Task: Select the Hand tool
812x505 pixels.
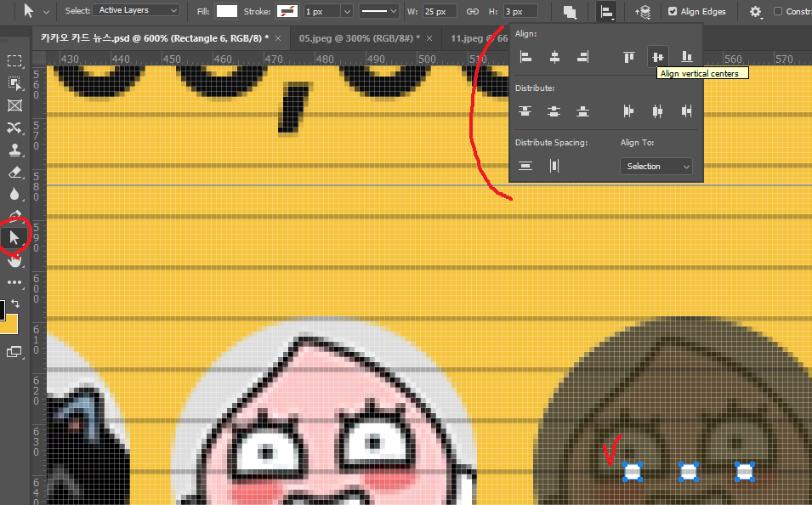Action: 14,260
